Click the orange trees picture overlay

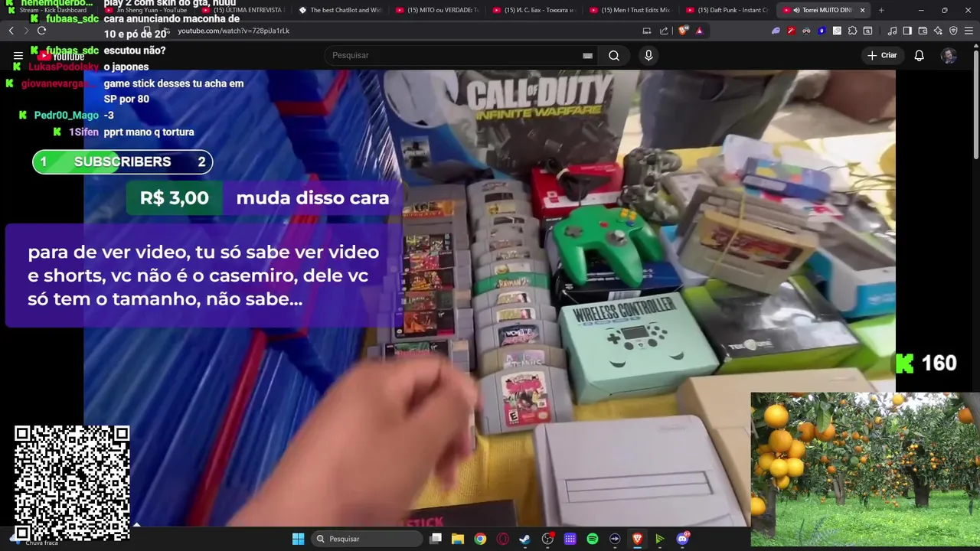pos(865,469)
